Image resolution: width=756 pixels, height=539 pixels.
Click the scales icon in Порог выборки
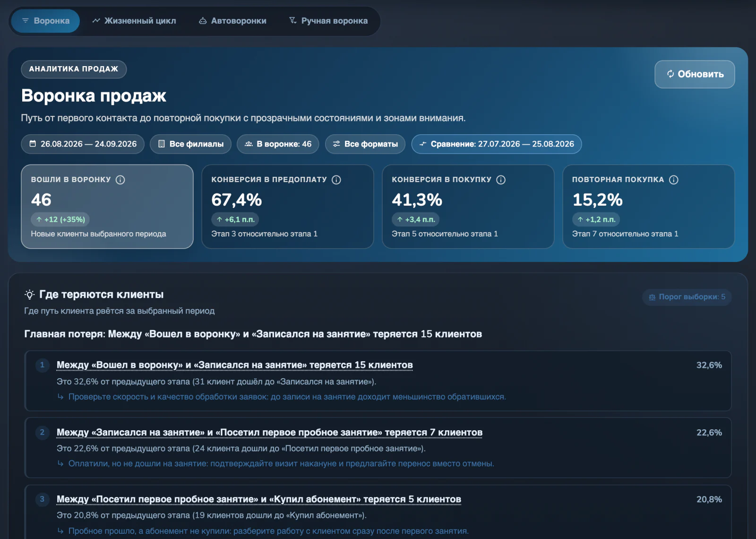point(652,297)
